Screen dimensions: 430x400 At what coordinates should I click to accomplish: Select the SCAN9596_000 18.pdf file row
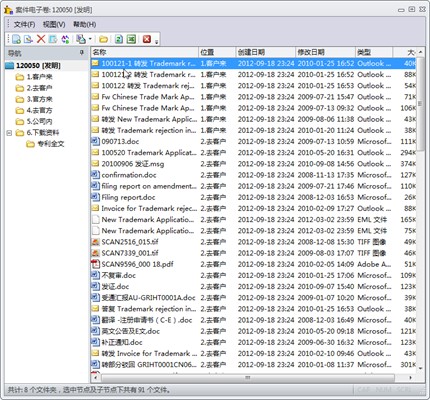pos(253,264)
